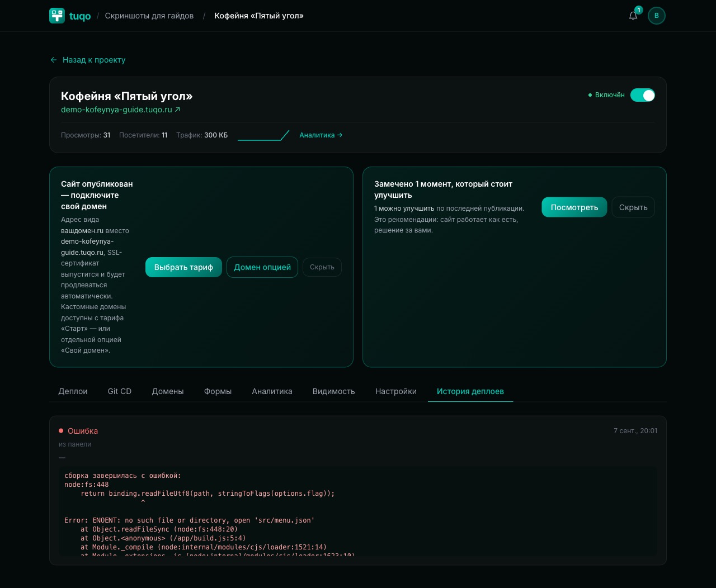
Task: Click the Посмотреть button
Action: 574,207
